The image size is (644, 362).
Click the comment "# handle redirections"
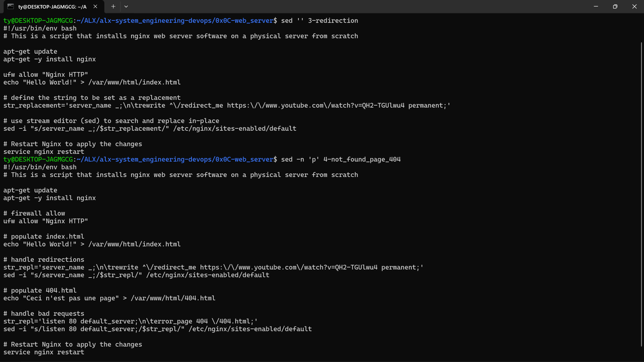click(x=44, y=260)
